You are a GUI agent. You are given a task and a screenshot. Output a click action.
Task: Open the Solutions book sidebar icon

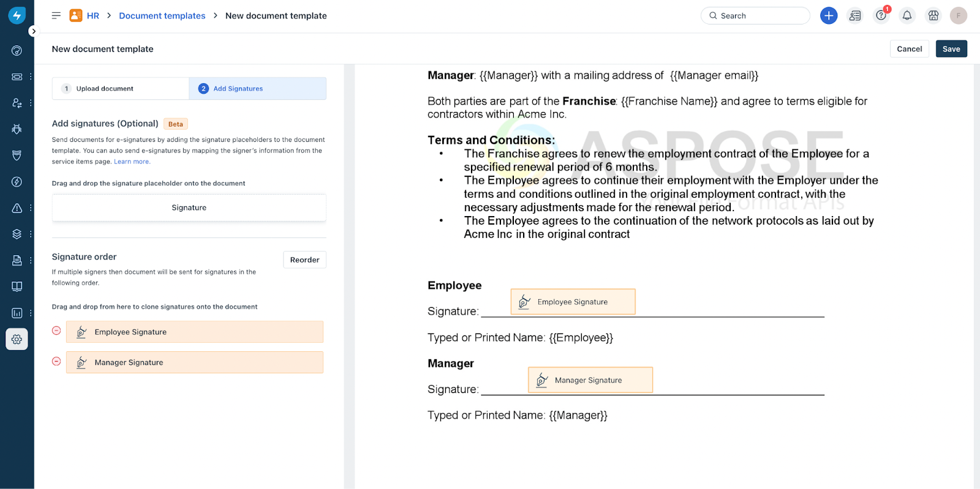click(17, 286)
